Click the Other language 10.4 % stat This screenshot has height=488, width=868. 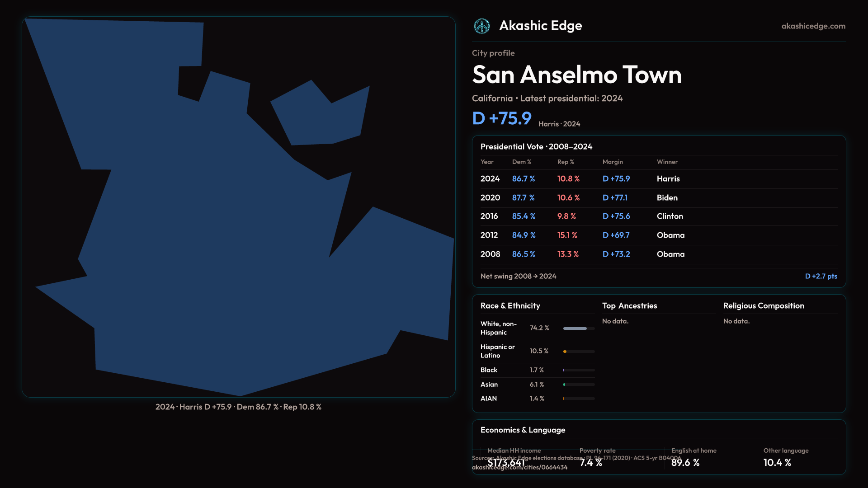(777, 462)
